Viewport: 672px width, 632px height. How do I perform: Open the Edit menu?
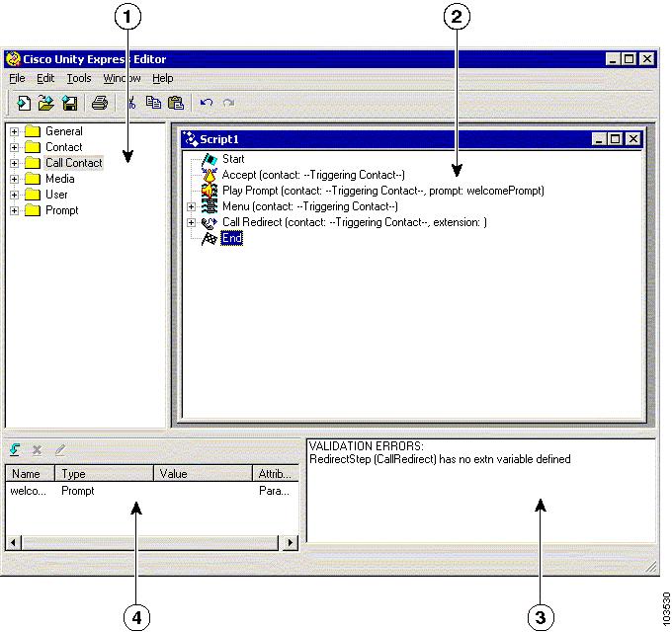coord(45,78)
